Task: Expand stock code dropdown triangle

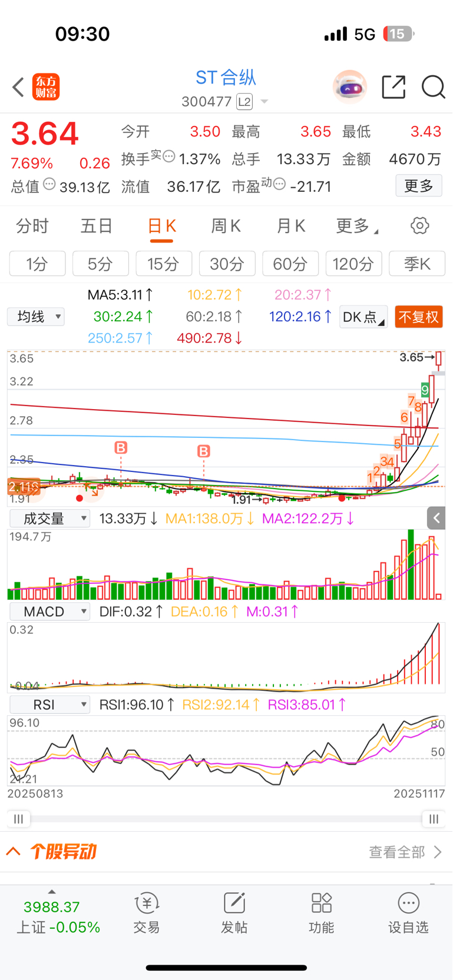Action: point(264,102)
